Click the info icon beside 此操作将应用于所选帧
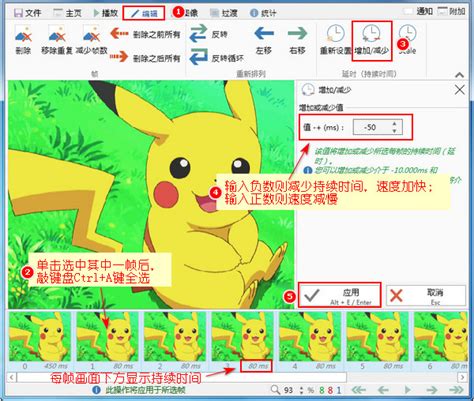474x401 pixels. (97, 389)
